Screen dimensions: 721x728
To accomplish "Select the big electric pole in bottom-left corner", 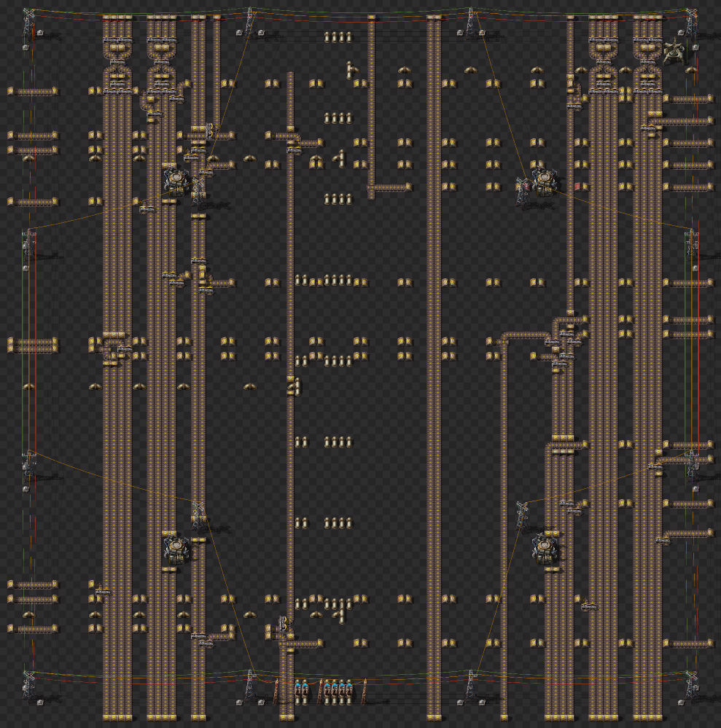I will point(29,685).
